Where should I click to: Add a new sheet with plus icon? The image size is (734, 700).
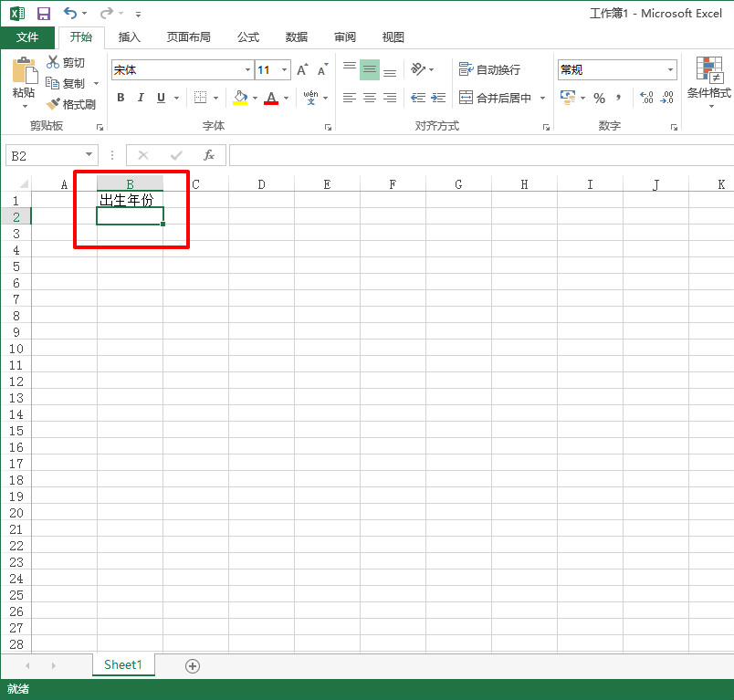(193, 665)
